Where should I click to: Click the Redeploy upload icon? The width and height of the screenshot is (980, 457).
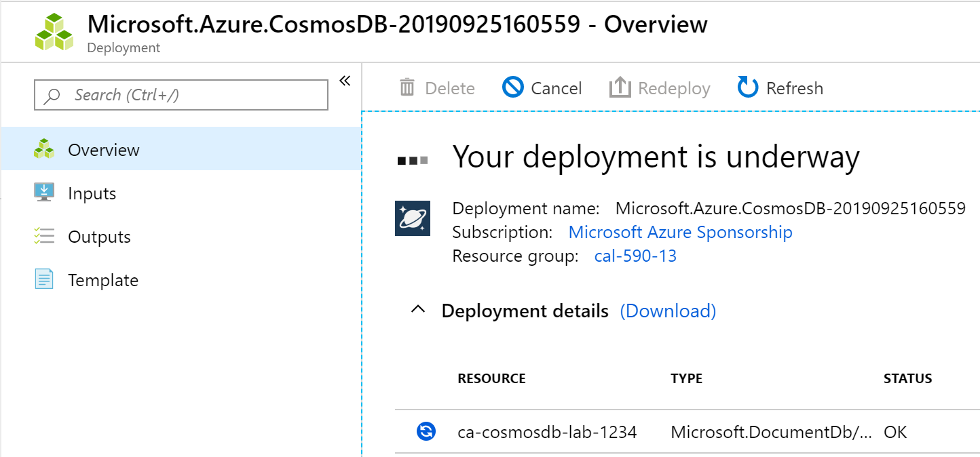click(x=620, y=87)
